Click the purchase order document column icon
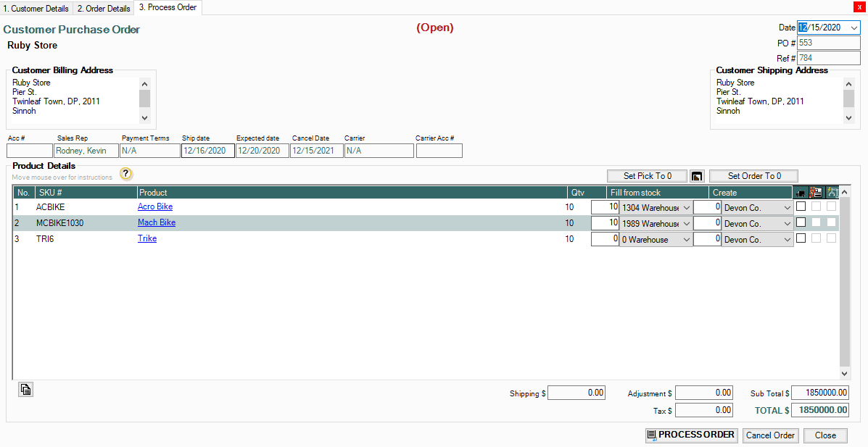This screenshot has width=868, height=447. coord(816,193)
